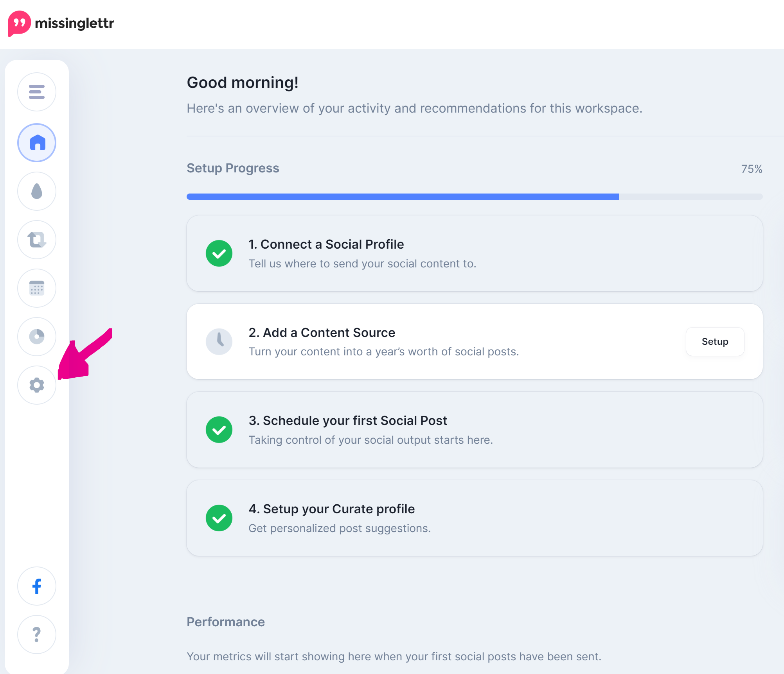Screen dimensions: 784x674
Task: Open the Schedule your first Social Post step
Action: (475, 430)
